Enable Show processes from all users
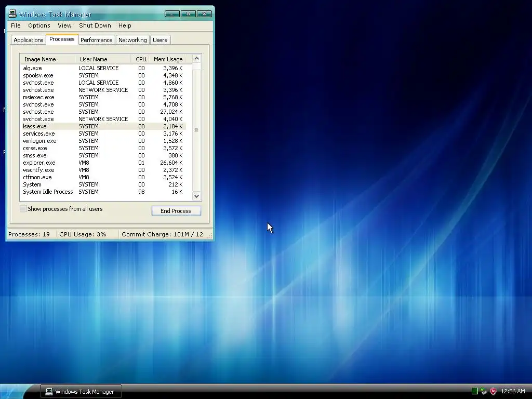 [23, 209]
